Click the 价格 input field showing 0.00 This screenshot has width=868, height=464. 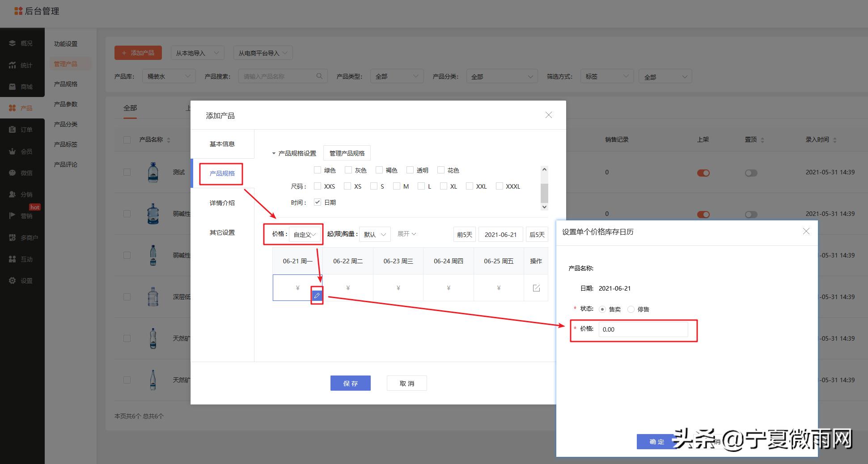pyautogui.click(x=643, y=329)
